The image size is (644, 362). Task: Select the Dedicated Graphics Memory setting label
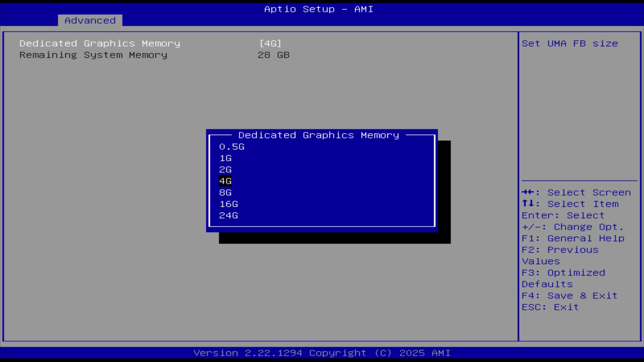pos(100,44)
